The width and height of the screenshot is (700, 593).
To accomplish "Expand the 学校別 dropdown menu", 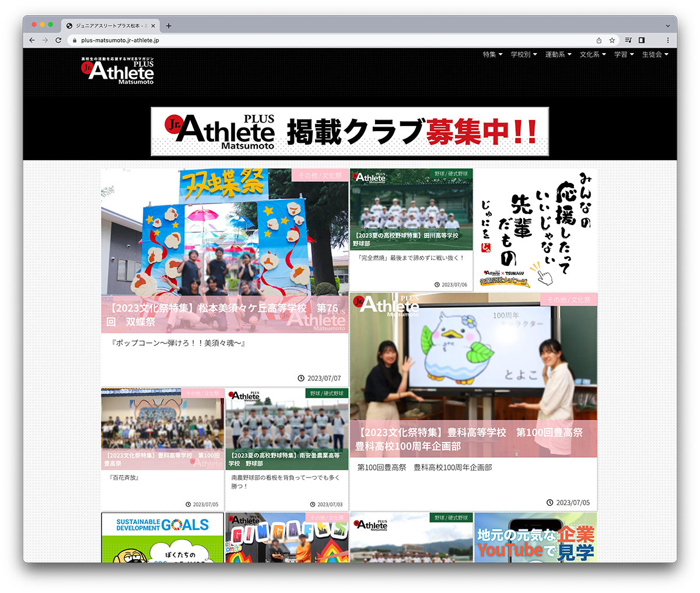I will coord(523,54).
